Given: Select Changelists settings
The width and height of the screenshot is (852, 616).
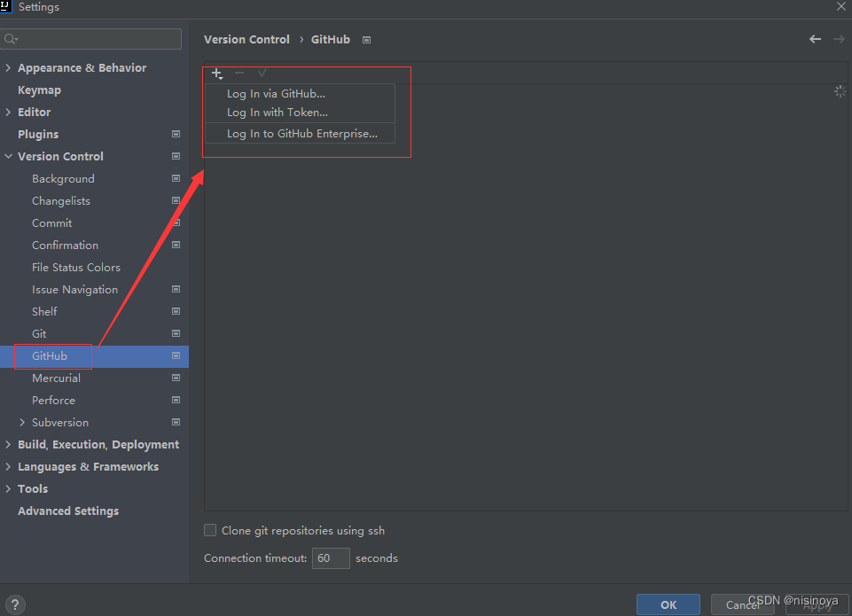Looking at the screenshot, I should (x=61, y=201).
